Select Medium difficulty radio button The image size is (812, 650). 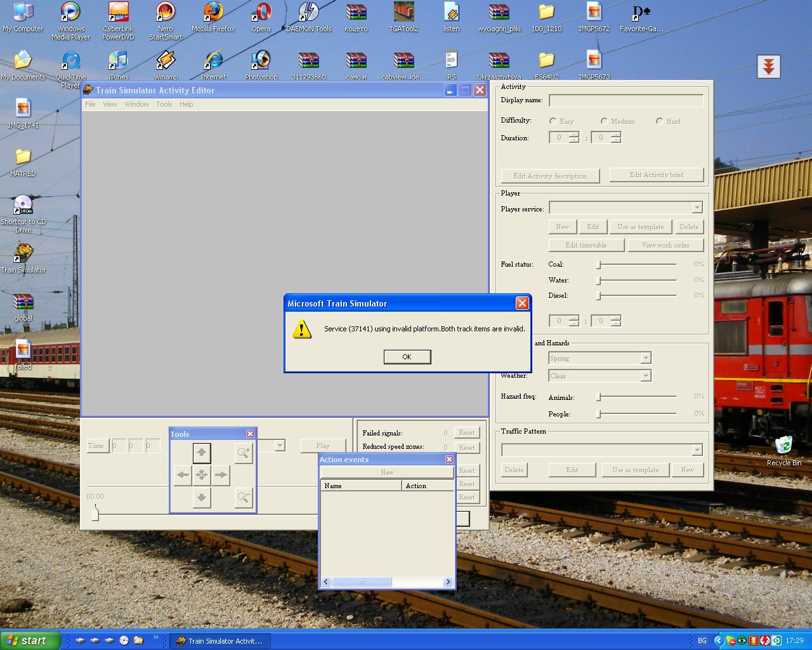point(605,121)
